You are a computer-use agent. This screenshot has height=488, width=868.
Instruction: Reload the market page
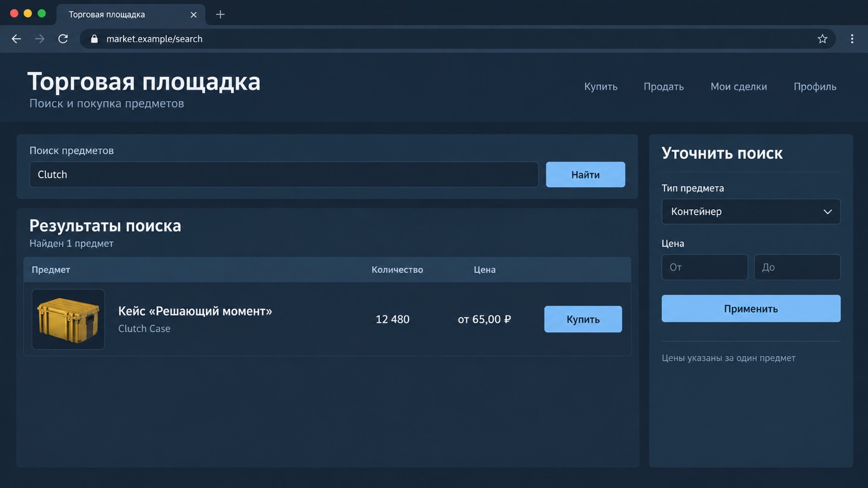pos(63,39)
